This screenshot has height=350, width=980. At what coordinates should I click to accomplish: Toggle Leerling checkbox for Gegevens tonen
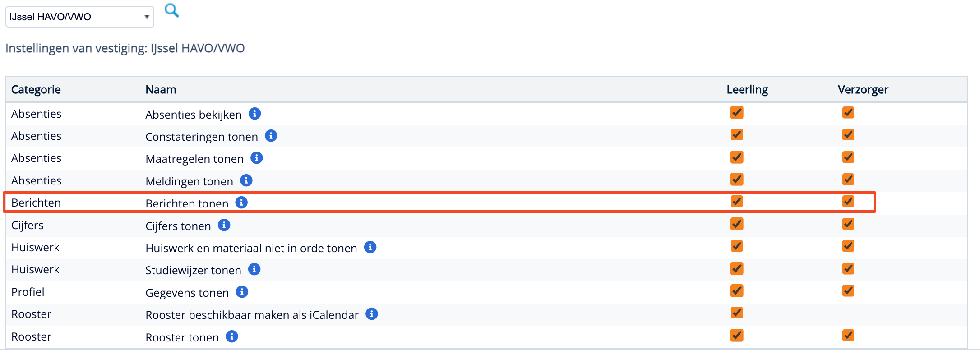coord(737,290)
